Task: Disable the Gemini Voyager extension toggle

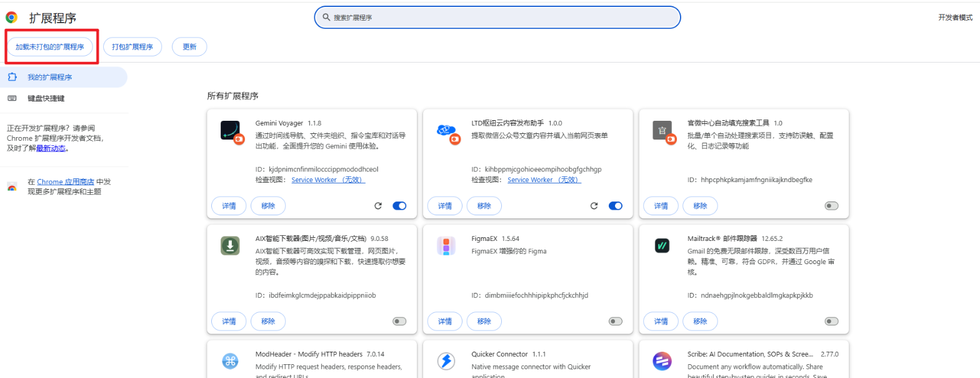Action: 399,206
